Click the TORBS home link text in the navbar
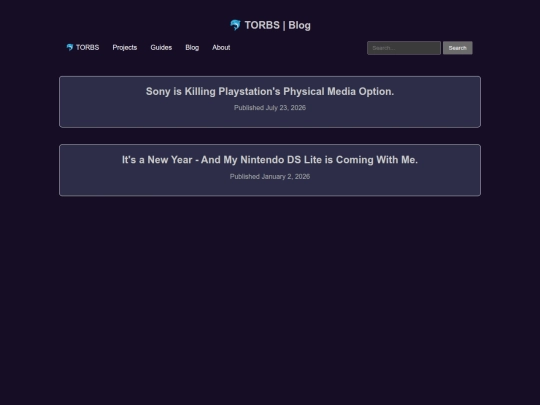 [x=87, y=48]
